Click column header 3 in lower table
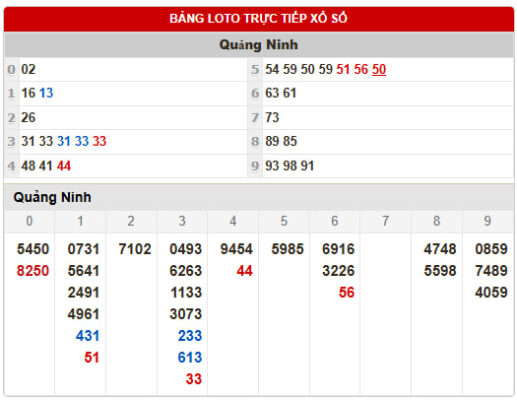The width and height of the screenshot is (517, 400). 182,221
